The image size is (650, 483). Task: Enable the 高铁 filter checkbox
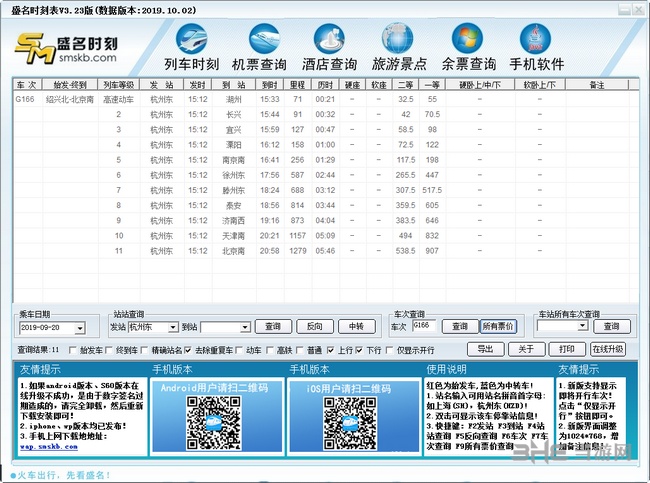269,351
